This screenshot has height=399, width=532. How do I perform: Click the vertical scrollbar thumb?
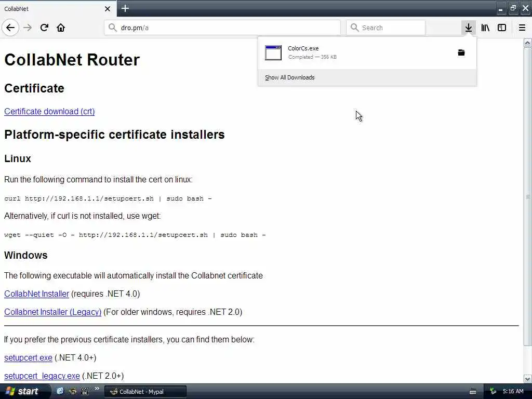click(527, 197)
